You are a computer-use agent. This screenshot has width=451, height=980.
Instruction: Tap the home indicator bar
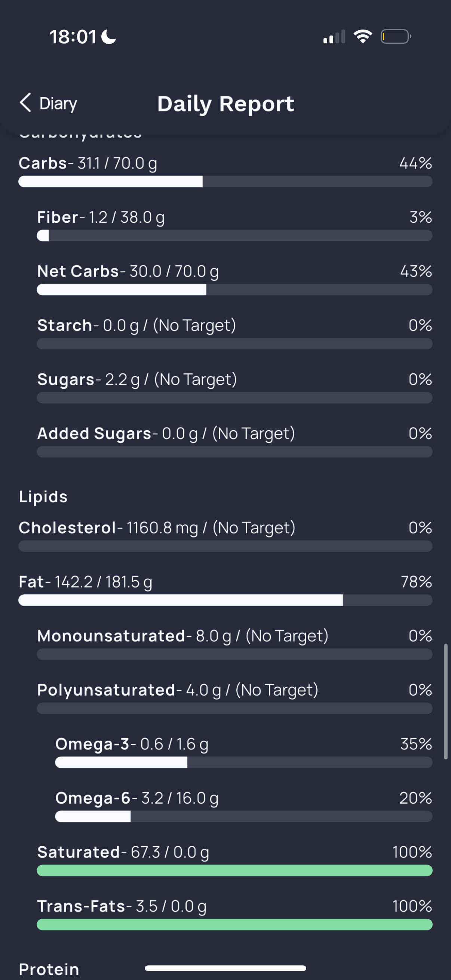[x=225, y=968]
